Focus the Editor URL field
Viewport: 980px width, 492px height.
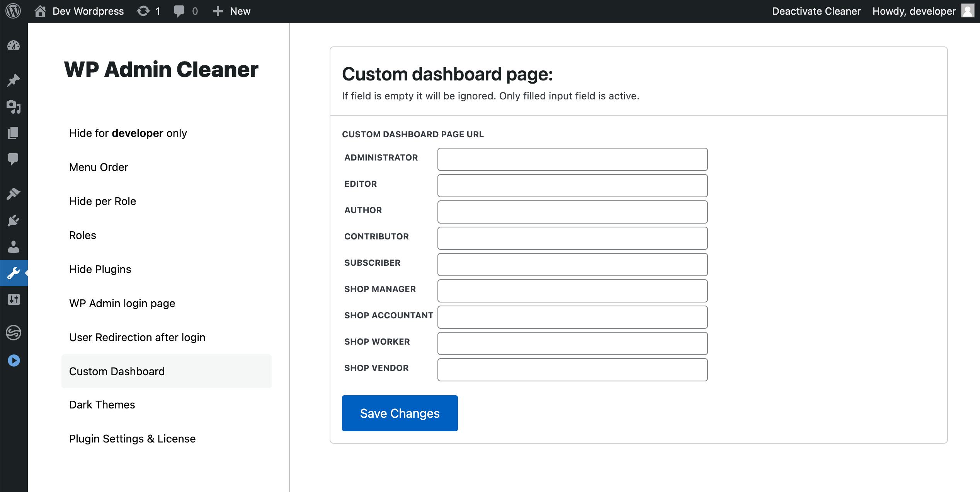point(572,186)
